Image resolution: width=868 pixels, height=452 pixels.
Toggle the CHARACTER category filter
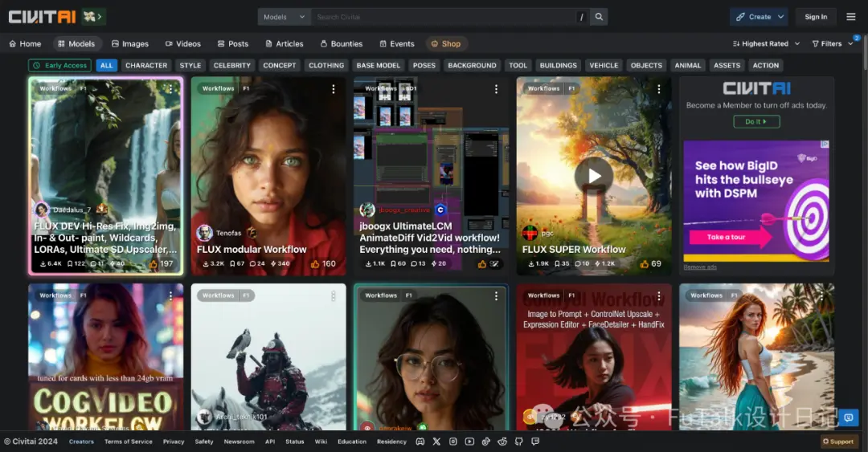tap(146, 65)
